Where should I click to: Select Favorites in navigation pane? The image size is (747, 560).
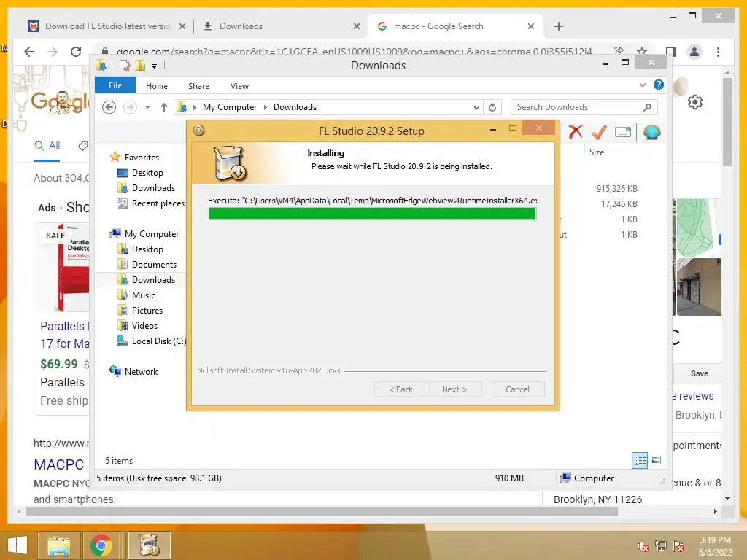tap(142, 157)
